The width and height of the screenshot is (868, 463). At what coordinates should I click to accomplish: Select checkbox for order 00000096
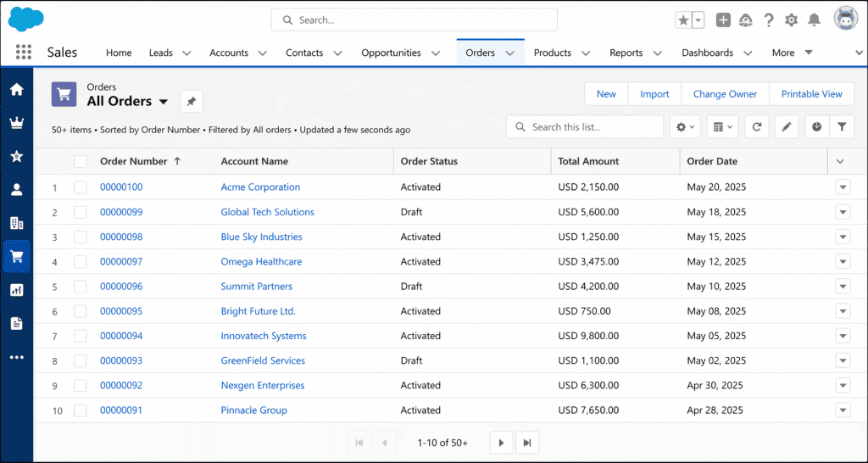pos(81,287)
